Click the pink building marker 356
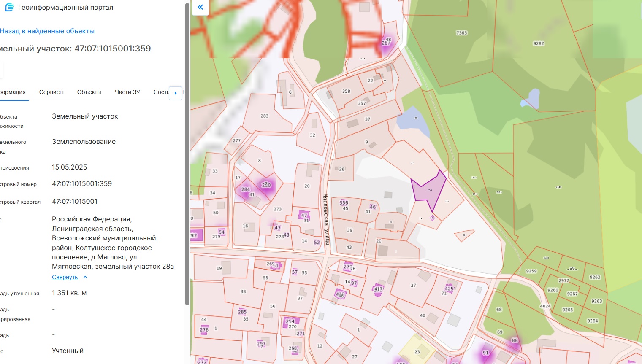The height and width of the screenshot is (364, 642). [344, 202]
